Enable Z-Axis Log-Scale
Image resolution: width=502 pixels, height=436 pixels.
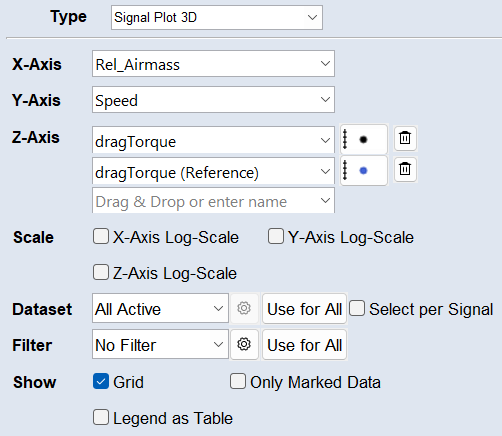(x=101, y=272)
